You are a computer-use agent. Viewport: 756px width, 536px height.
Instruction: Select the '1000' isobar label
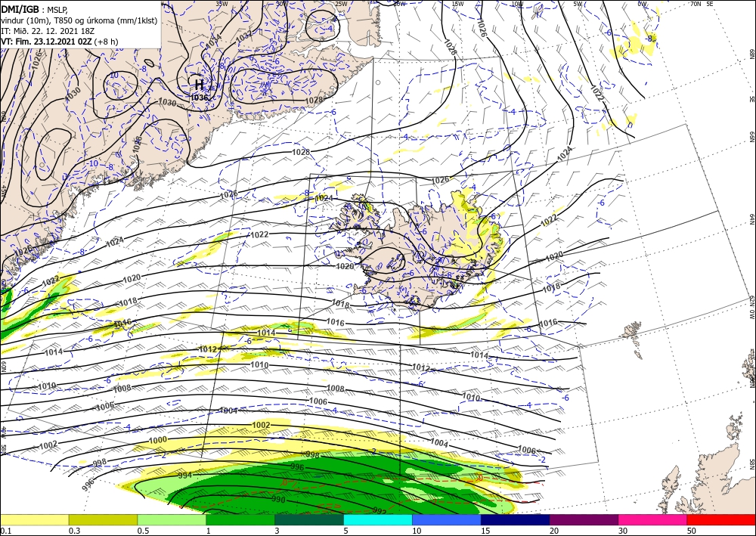(158, 439)
